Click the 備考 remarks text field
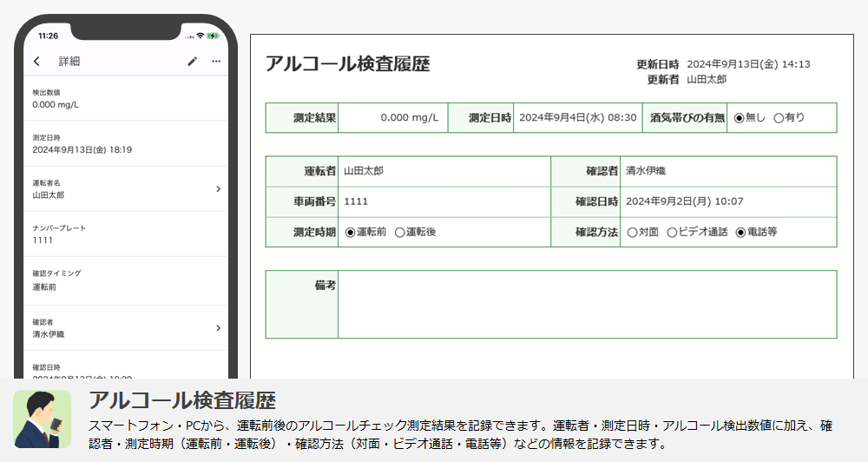 coord(587,305)
